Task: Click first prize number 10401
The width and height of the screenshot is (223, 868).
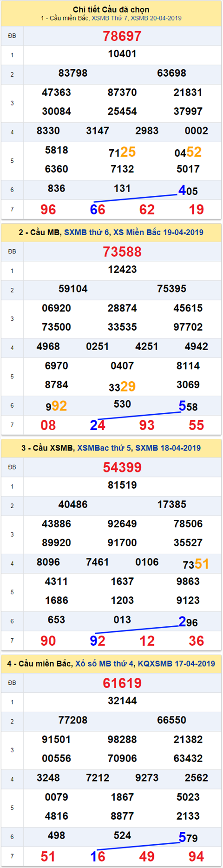Action: [122, 54]
